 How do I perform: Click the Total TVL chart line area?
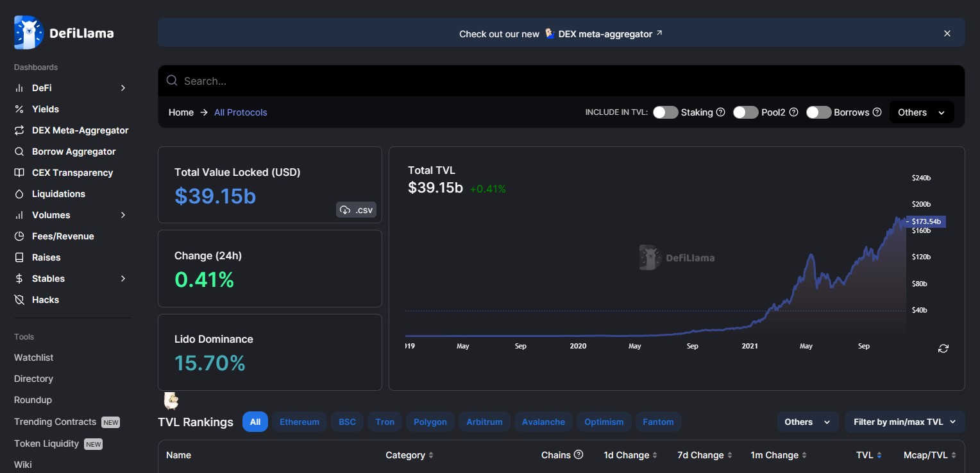pyautogui.click(x=655, y=257)
